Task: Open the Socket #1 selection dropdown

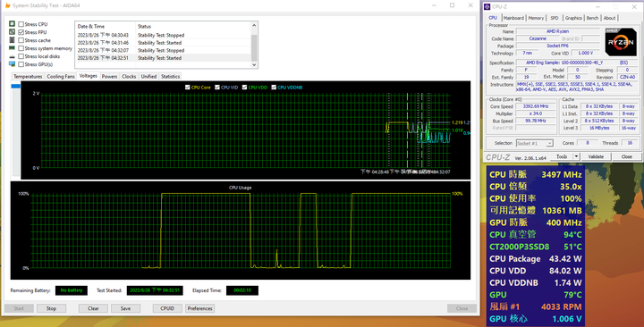Action: pos(535,143)
